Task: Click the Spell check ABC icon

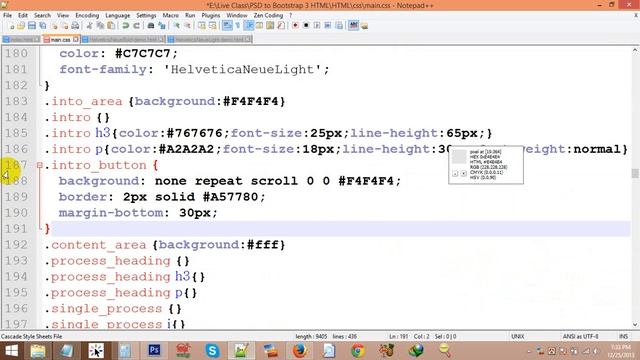Action: point(353,26)
